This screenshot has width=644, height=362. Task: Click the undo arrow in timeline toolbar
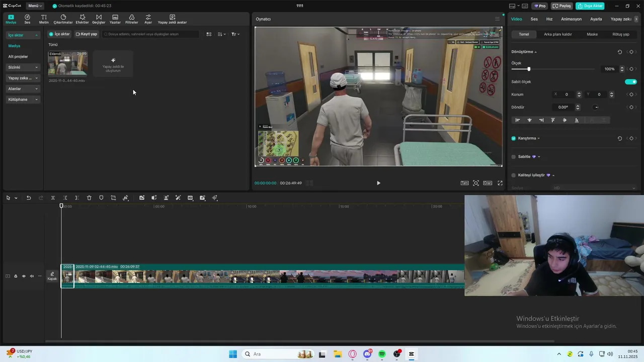point(29,198)
